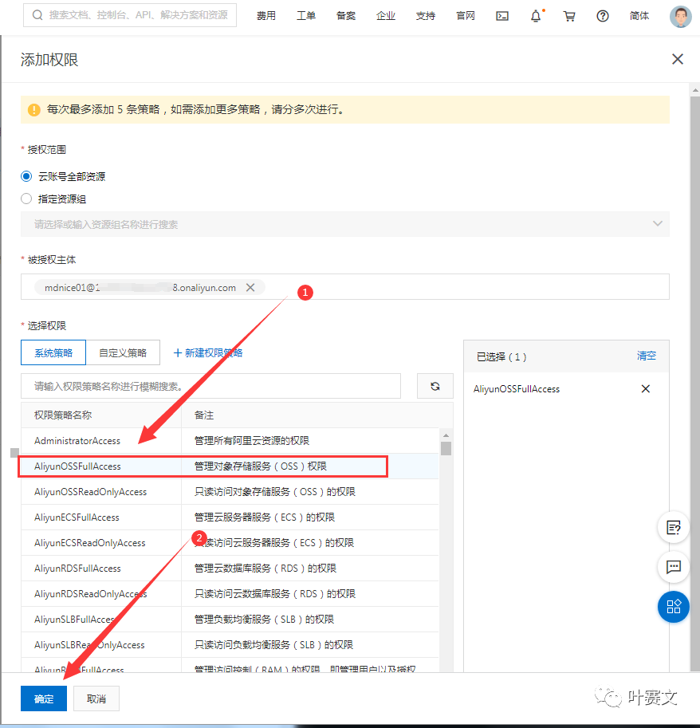The height and width of the screenshot is (728, 700).
Task: Select 云账号全部资源 radio option
Action: pyautogui.click(x=26, y=176)
